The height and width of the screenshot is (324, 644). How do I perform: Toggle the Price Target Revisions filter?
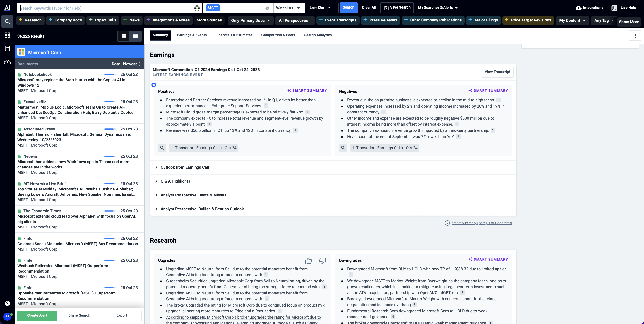528,20
